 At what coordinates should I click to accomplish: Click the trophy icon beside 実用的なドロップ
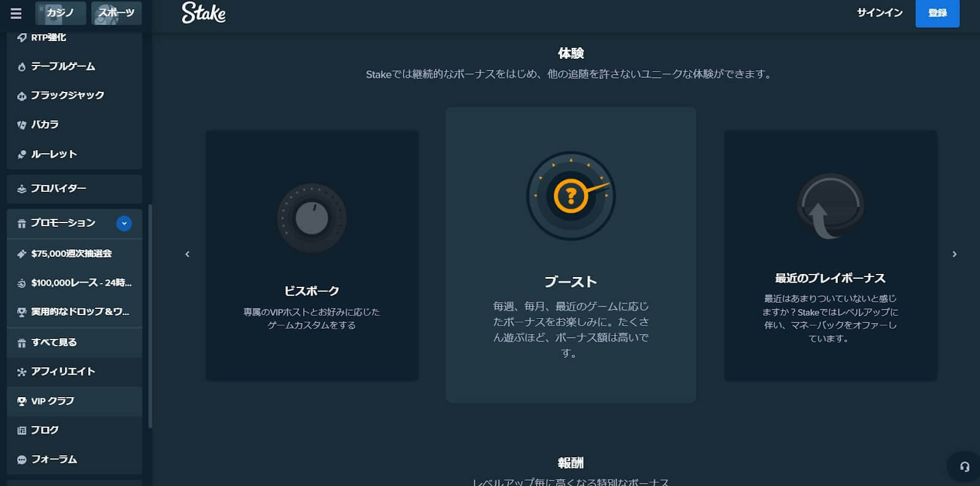tap(21, 313)
